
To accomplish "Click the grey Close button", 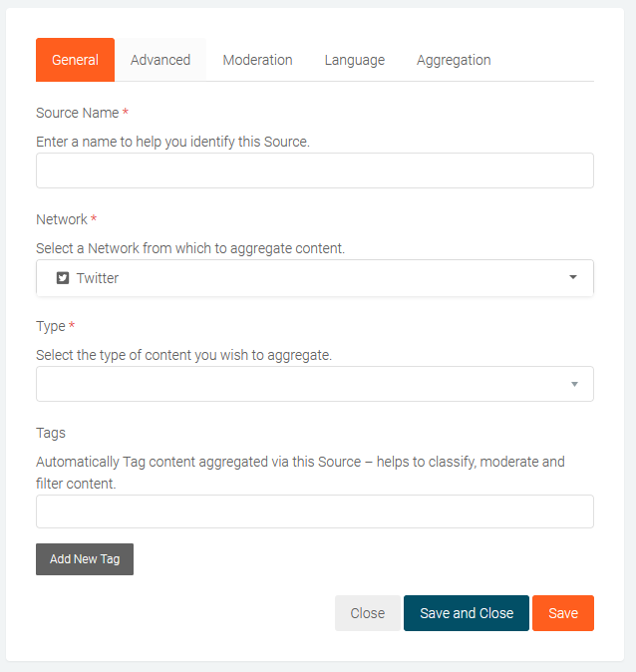I will 367,613.
